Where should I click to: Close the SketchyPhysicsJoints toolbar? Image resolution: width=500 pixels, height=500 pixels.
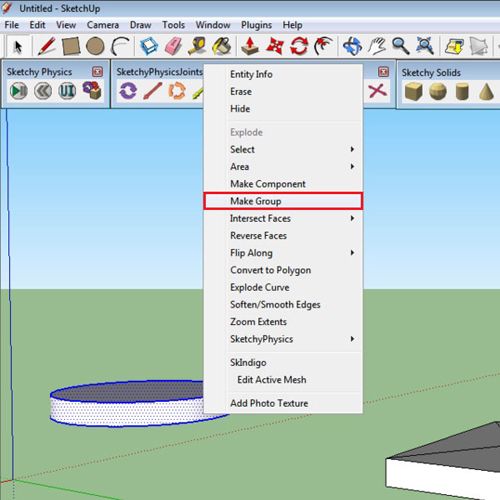click(x=383, y=72)
